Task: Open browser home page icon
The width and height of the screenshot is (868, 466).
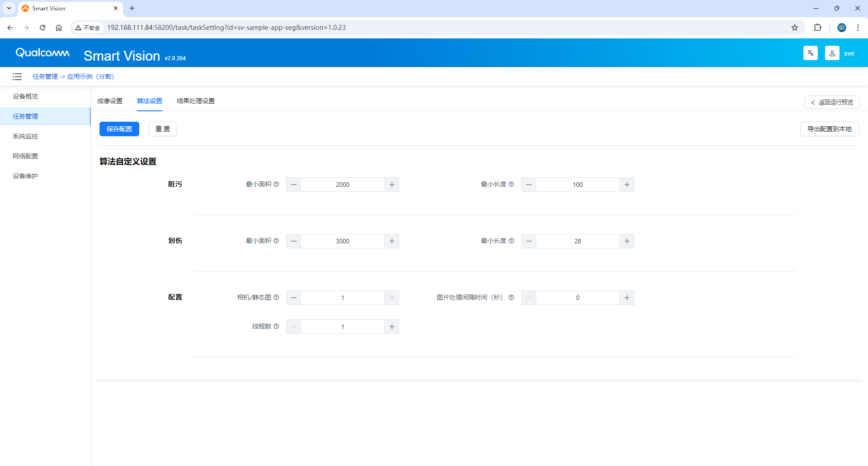Action: (59, 28)
